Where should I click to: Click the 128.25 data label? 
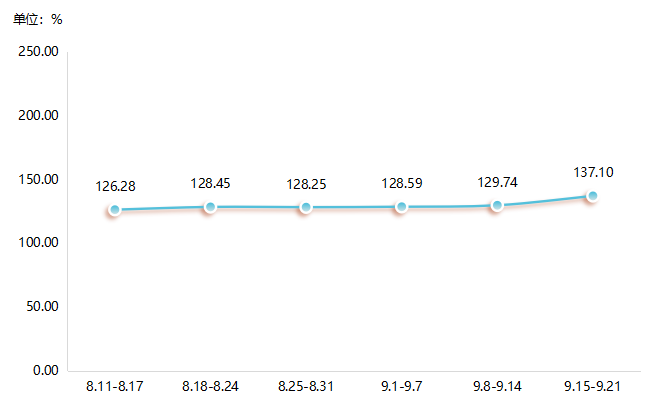pos(305,183)
